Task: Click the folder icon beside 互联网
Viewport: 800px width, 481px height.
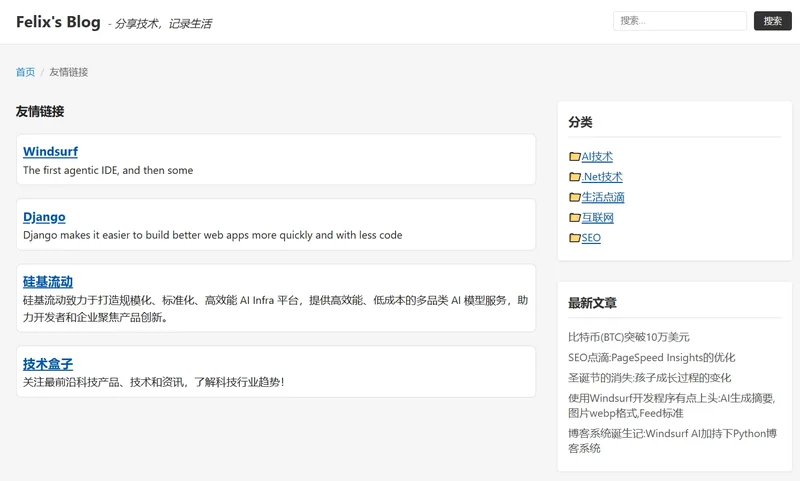Action: 574,217
